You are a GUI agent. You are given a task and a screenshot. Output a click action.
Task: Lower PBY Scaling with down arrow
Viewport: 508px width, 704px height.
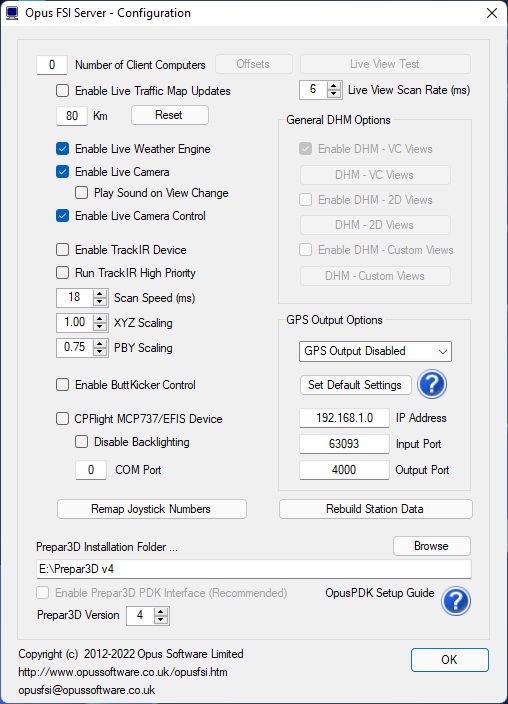click(100, 352)
